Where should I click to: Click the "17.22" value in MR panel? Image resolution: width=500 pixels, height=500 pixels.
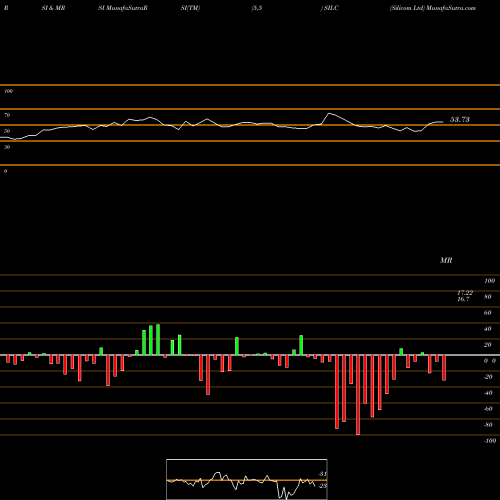pyautogui.click(x=465, y=293)
